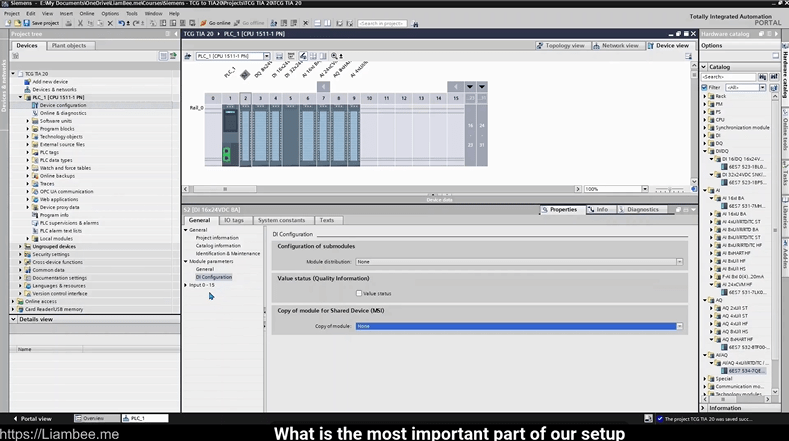
Task: Open Add new device in project tree
Action: 50,82
